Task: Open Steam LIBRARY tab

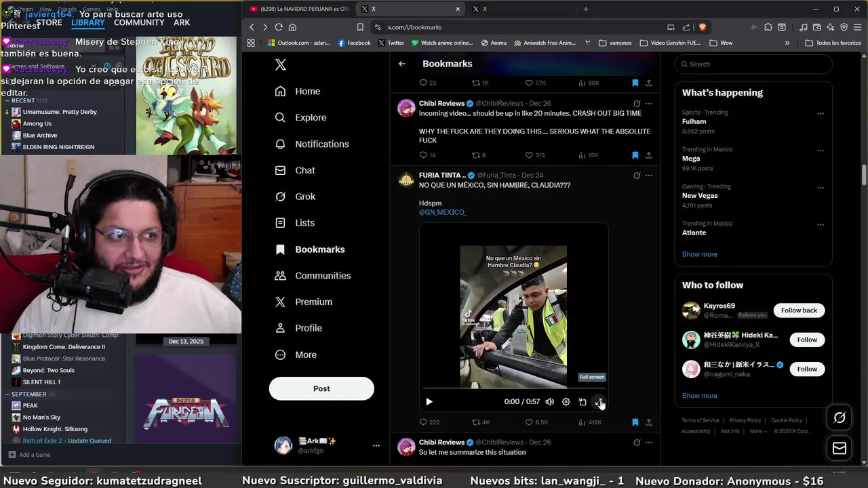Action: pos(88,22)
